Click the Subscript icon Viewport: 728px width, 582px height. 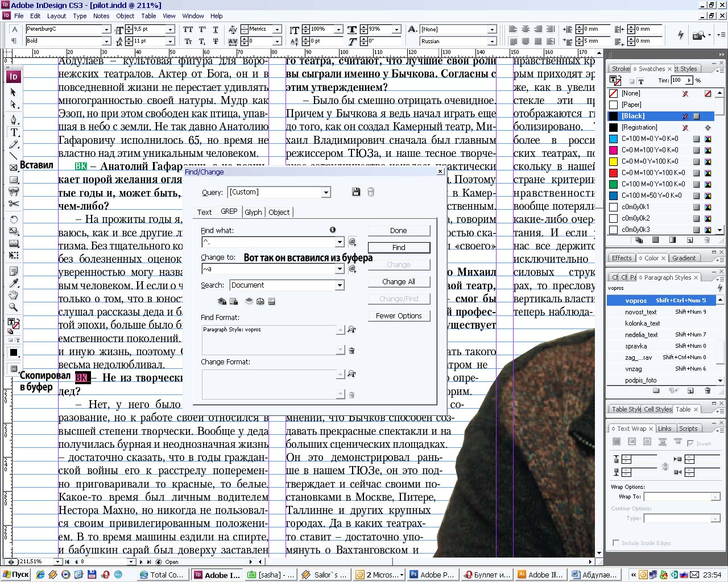pyautogui.click(x=202, y=41)
